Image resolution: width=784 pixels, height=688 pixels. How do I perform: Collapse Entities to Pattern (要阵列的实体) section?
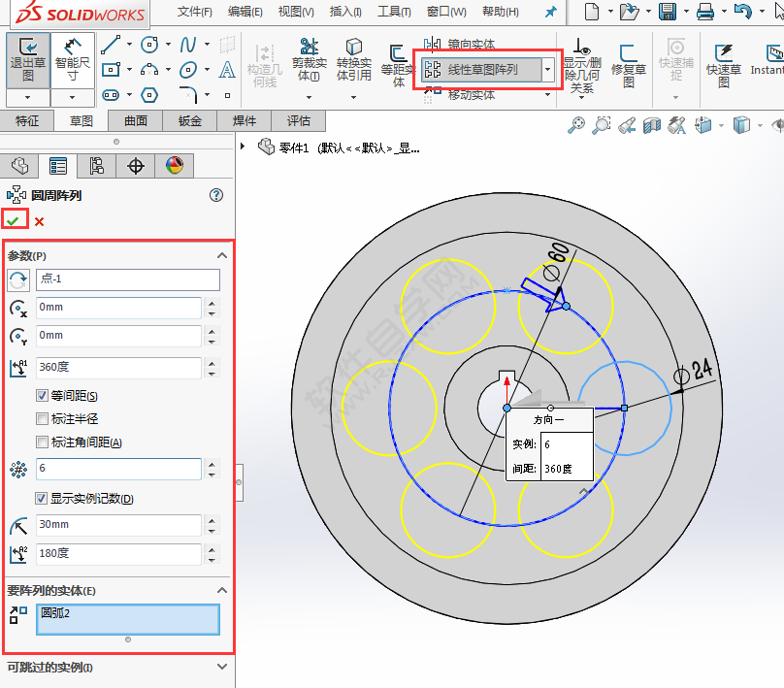[x=222, y=590]
